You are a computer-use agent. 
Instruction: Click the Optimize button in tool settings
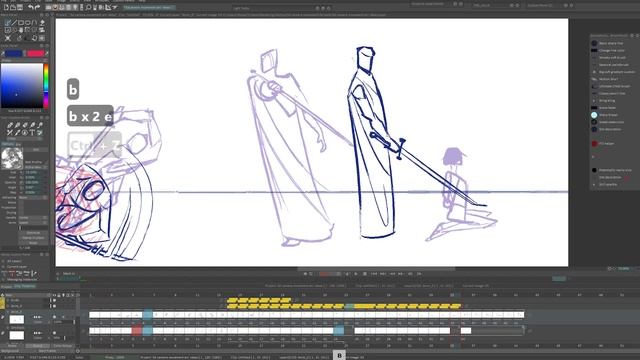[33, 233]
